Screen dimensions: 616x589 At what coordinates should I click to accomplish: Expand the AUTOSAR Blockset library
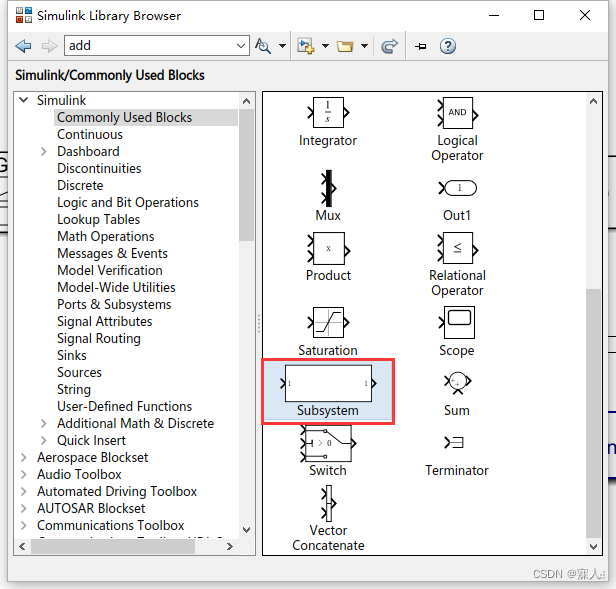click(x=24, y=508)
